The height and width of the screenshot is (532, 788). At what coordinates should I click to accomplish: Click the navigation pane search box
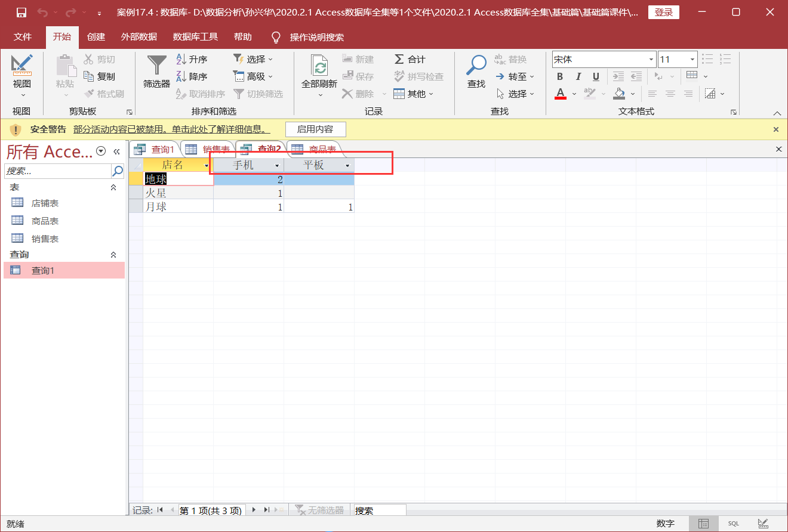point(58,171)
